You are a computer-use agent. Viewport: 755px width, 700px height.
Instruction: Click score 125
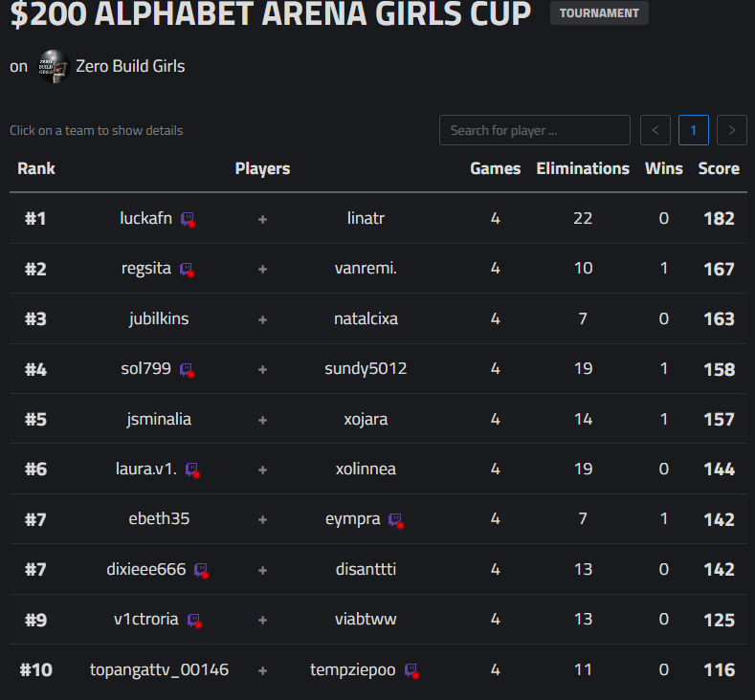719,620
